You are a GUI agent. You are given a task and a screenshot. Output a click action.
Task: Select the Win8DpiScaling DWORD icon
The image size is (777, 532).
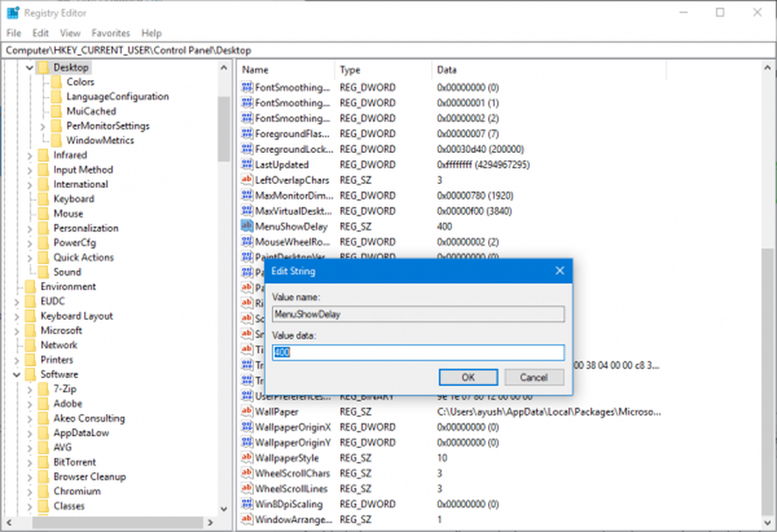(246, 504)
